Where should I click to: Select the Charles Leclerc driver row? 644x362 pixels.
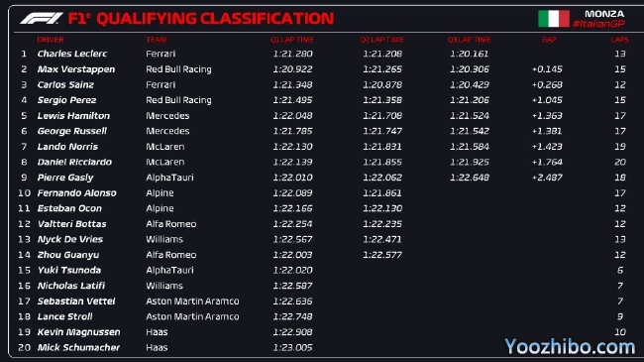pos(323,54)
